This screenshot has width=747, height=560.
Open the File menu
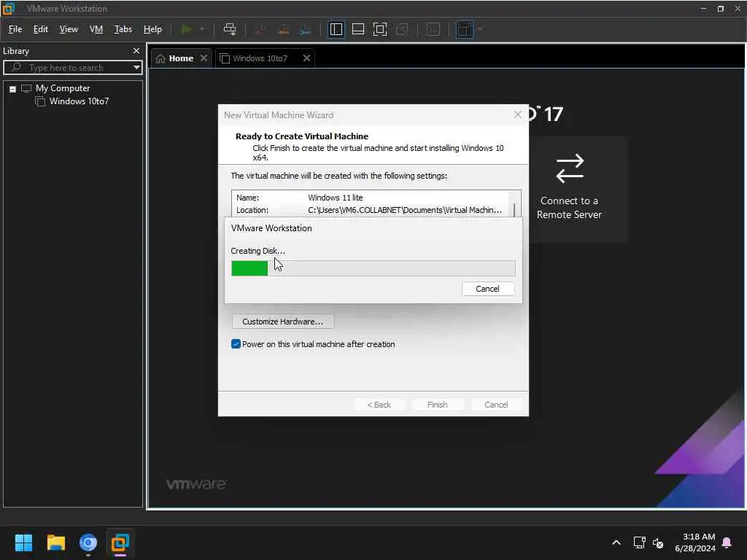[x=15, y=29]
